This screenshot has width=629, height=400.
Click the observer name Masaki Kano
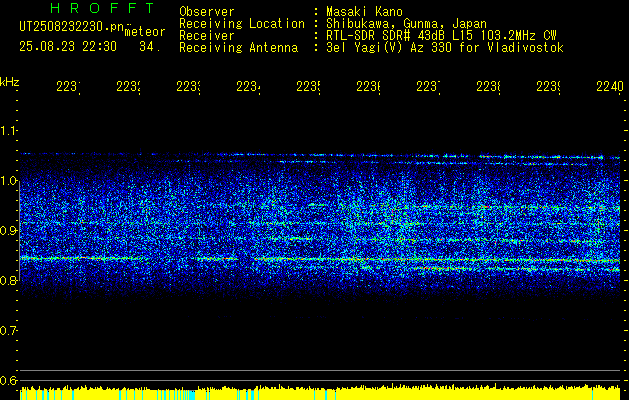(364, 11)
